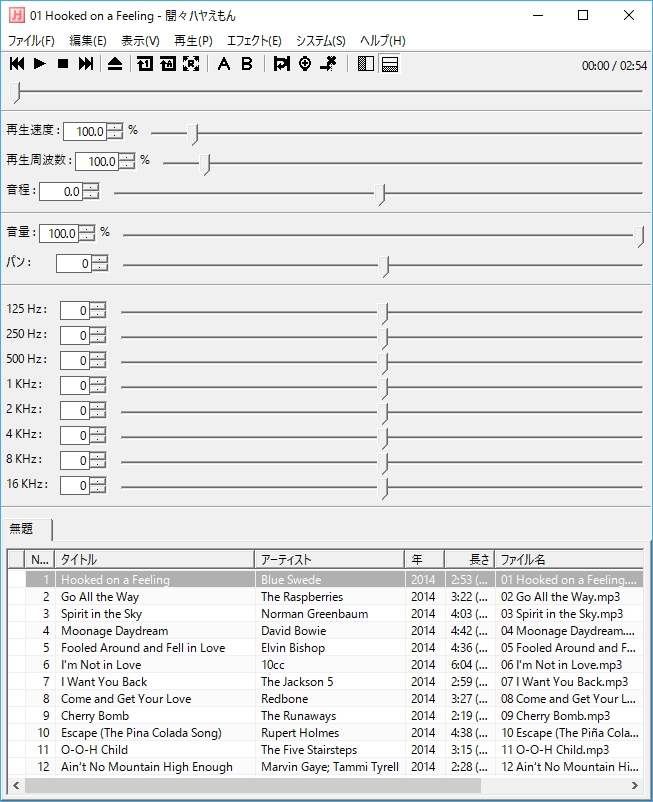The width and height of the screenshot is (653, 802).
Task: Delete marker with the crossed marker icon
Action: coord(328,63)
